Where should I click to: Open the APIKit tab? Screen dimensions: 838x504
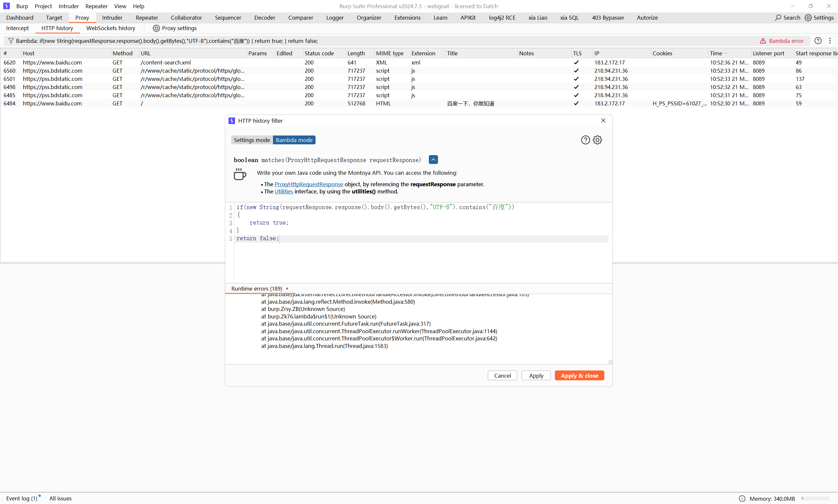pyautogui.click(x=468, y=18)
